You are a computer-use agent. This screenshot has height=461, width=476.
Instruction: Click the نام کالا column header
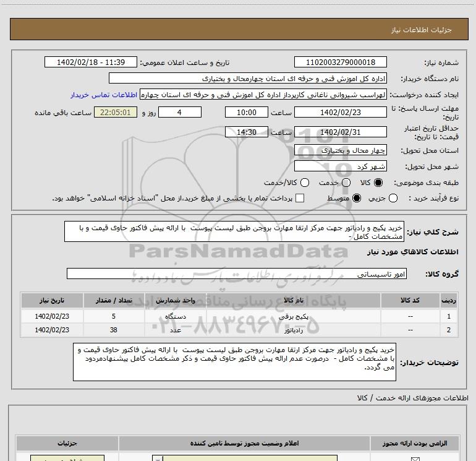pos(293,301)
